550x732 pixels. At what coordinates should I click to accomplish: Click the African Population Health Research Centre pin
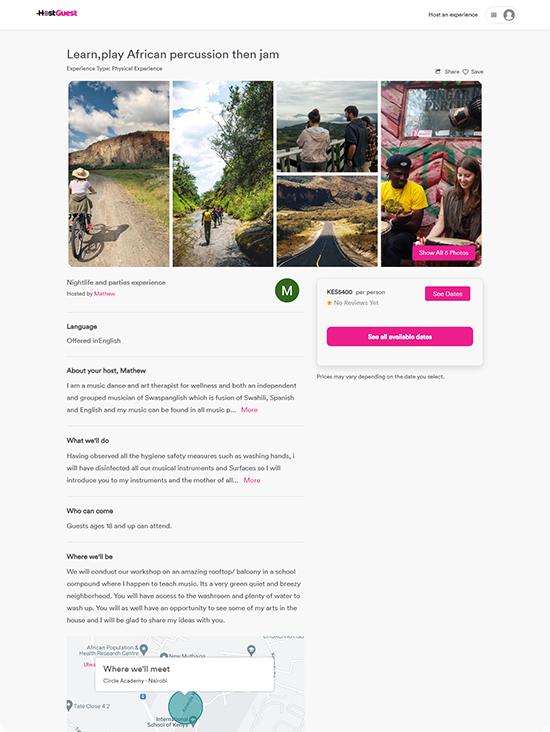pyautogui.click(x=144, y=649)
